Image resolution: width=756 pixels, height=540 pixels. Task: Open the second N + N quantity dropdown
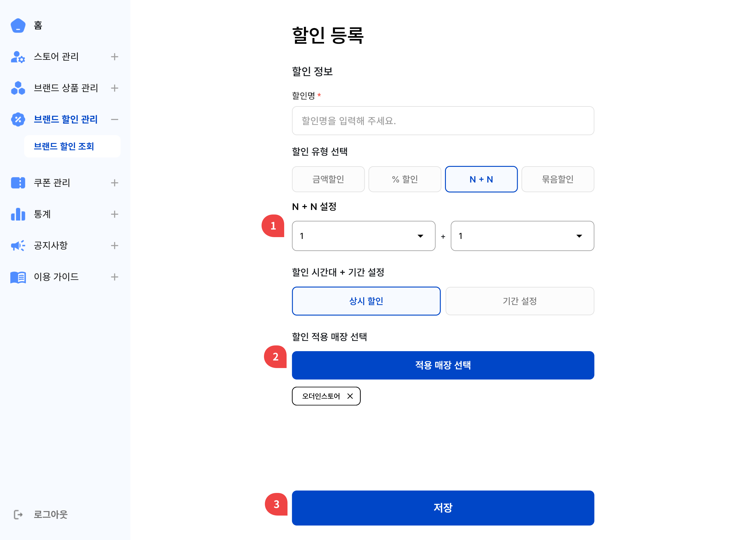pyautogui.click(x=522, y=236)
